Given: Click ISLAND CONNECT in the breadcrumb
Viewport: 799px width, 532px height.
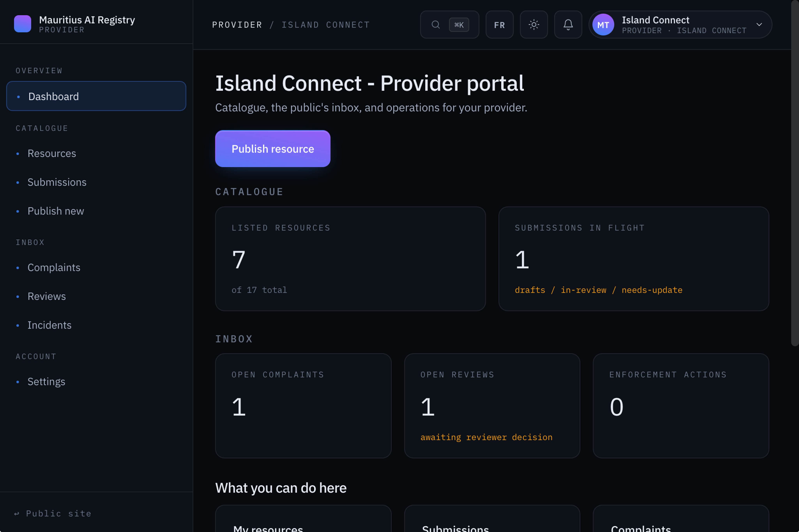Looking at the screenshot, I should [325, 25].
